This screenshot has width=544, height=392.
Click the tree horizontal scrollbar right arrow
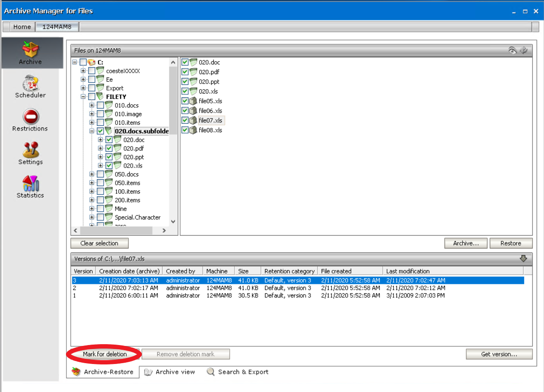(164, 231)
